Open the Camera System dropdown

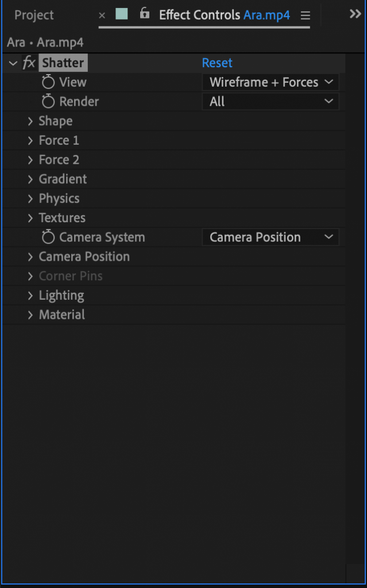(x=270, y=237)
